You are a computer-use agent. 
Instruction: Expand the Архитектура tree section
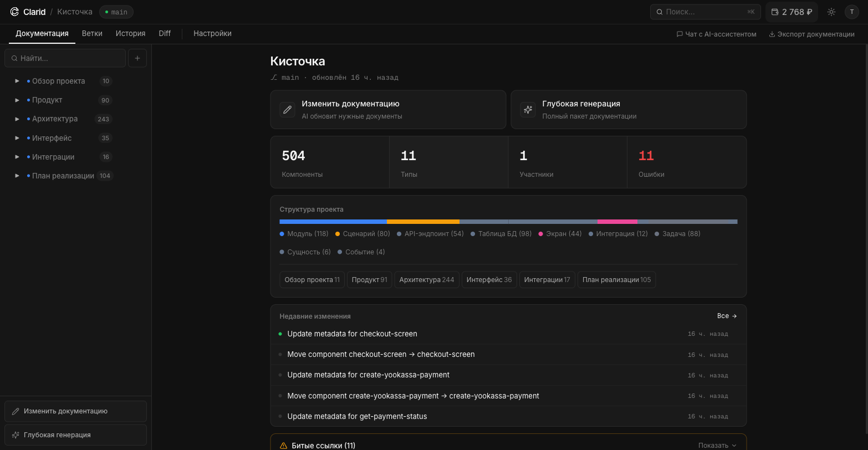[17, 119]
